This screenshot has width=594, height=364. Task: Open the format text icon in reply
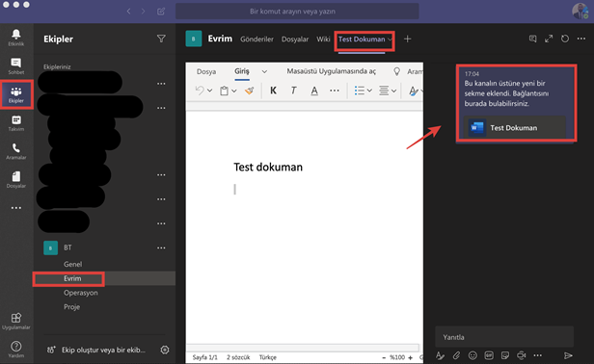pyautogui.click(x=440, y=355)
